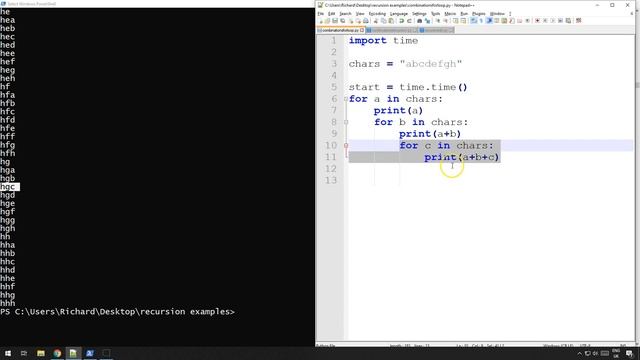640x360 pixels.
Task: Click the 'hhh' output line in PowerShell
Action: (7, 303)
